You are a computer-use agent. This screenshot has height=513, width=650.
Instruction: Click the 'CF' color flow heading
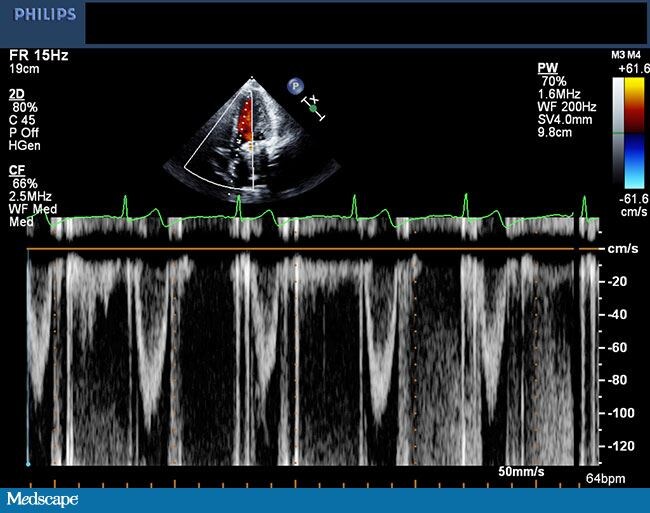17,170
